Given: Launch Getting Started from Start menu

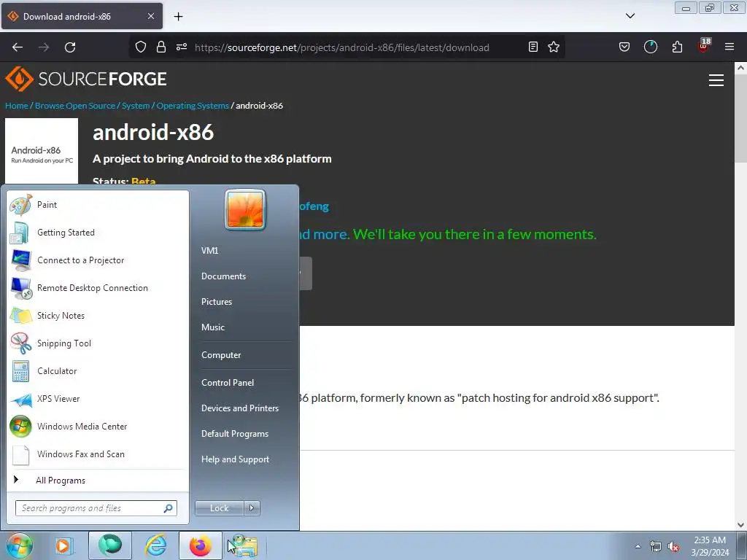Looking at the screenshot, I should (x=97, y=233).
